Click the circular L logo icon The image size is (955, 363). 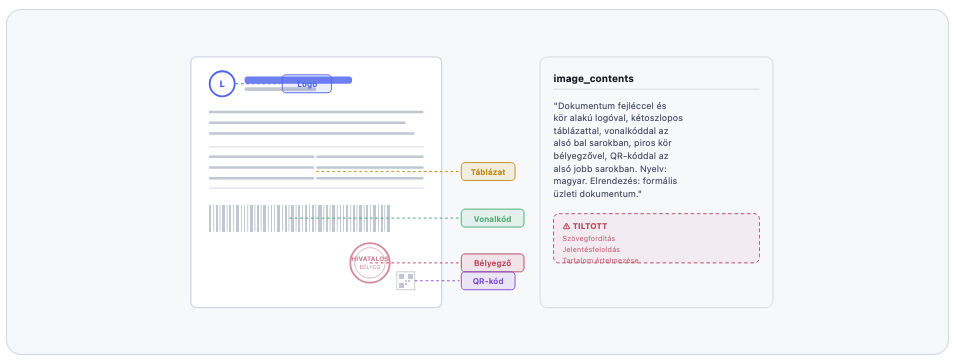click(x=222, y=84)
